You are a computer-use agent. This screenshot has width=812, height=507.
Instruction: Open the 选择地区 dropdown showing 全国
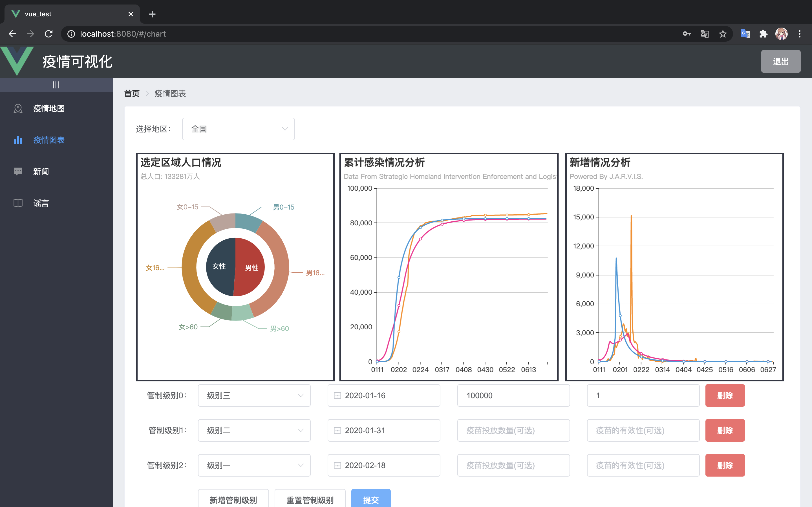[x=238, y=129]
